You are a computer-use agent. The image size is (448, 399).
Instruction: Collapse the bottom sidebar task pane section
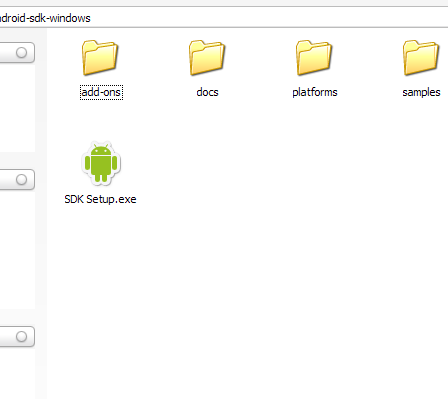coord(21,336)
